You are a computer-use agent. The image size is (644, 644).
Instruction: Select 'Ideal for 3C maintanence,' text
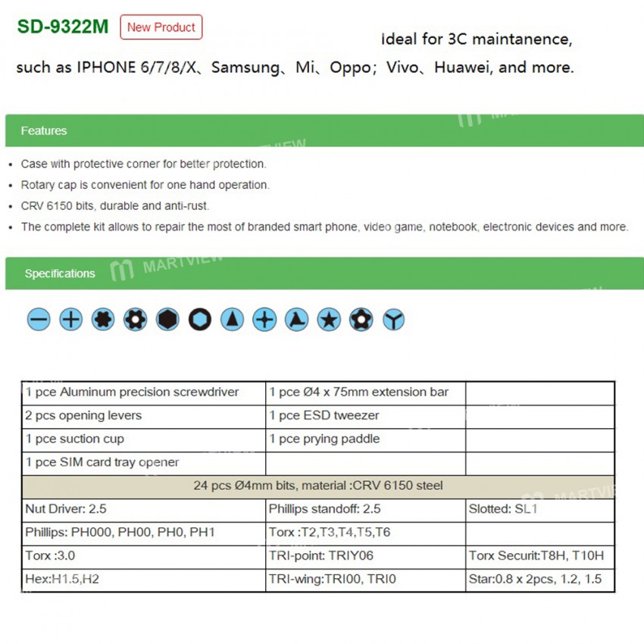click(477, 39)
